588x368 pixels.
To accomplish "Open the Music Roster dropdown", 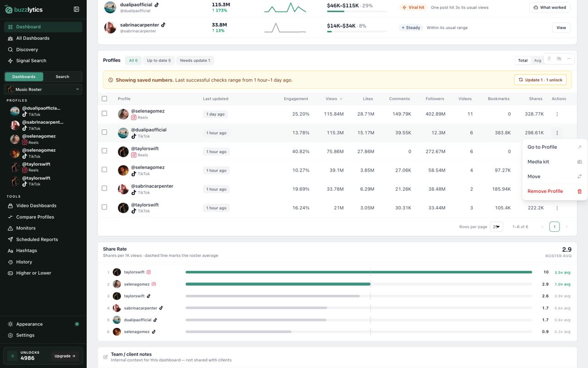I will pyautogui.click(x=43, y=89).
